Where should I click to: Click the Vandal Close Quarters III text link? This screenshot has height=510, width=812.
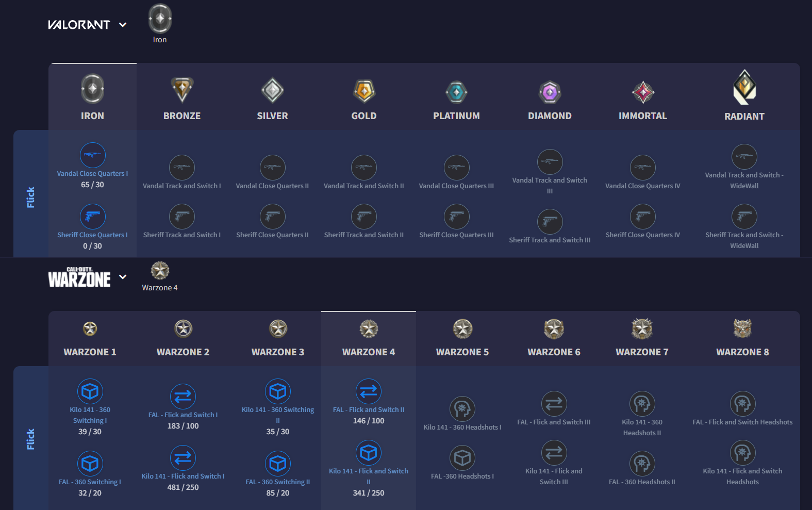[x=456, y=186]
